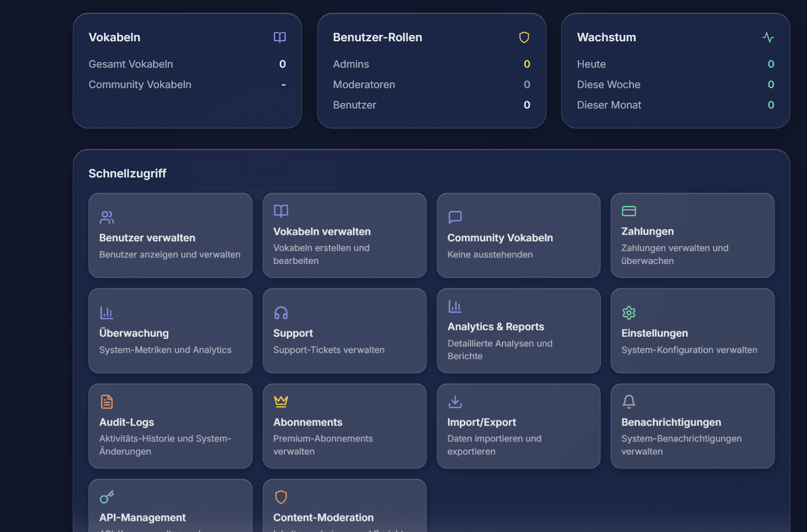
Task: Click the gear icon in Einstellungen tile
Action: [629, 313]
